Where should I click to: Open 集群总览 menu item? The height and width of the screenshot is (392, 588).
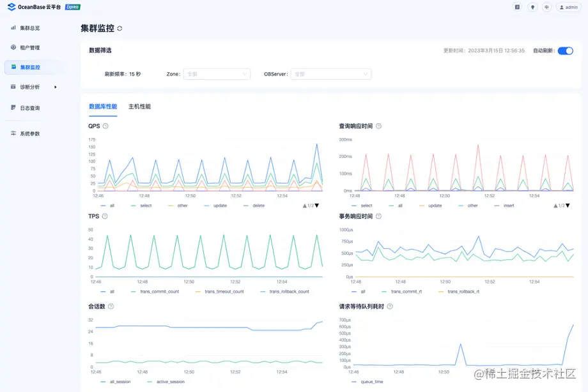click(x=30, y=27)
